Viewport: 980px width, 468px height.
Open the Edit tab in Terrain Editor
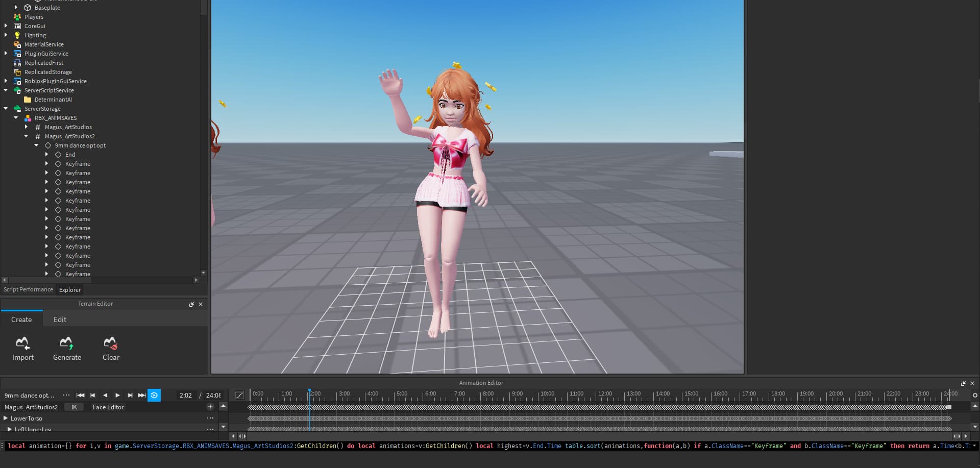(x=59, y=319)
